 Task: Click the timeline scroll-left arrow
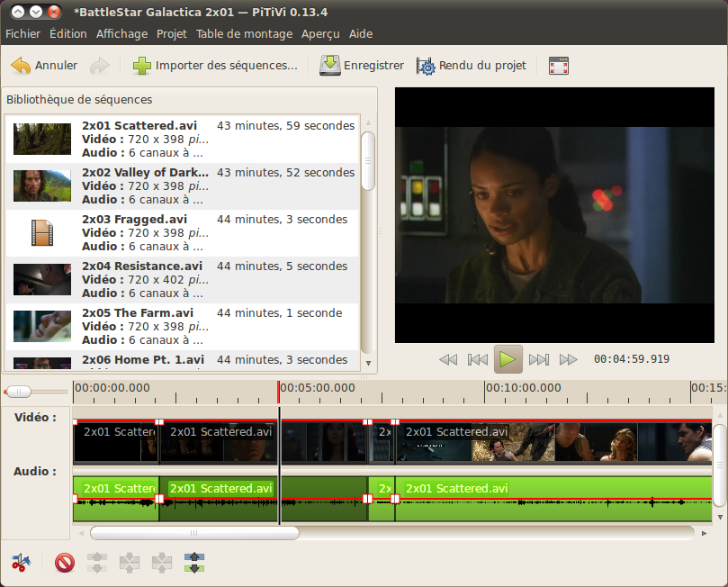pyautogui.click(x=82, y=533)
